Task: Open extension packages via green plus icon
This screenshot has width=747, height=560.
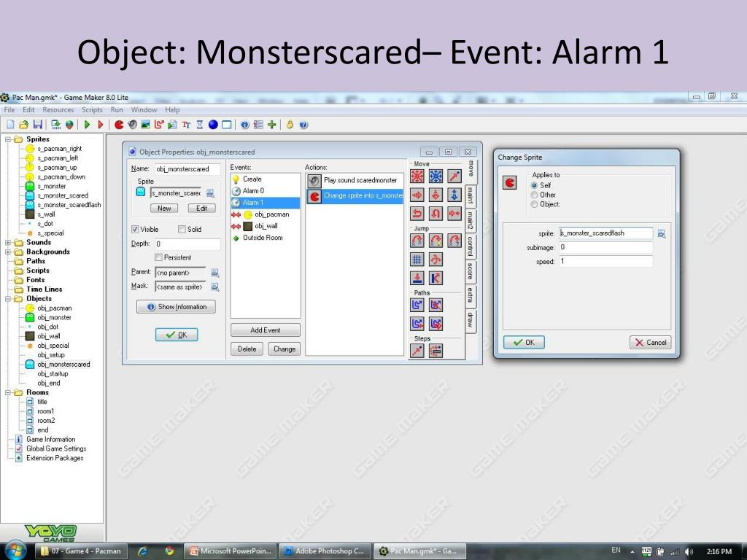Action: pos(272,125)
